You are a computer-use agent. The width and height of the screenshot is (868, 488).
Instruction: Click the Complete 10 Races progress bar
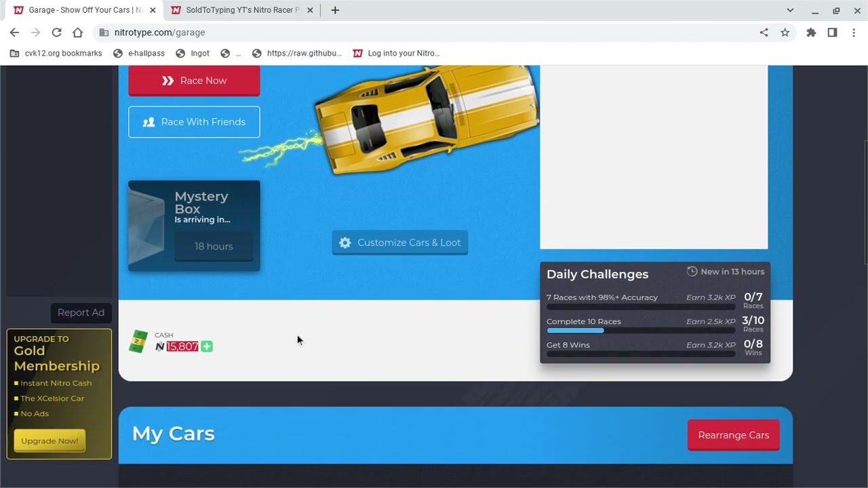[x=641, y=331]
